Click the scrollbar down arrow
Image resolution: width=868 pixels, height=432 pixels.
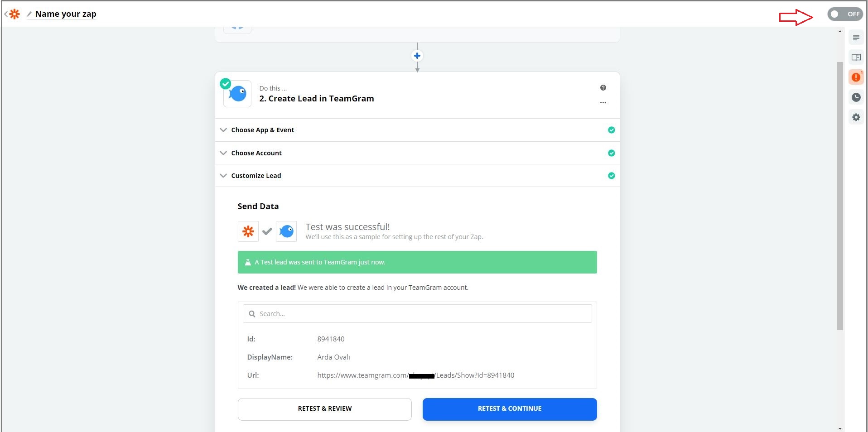840,428
